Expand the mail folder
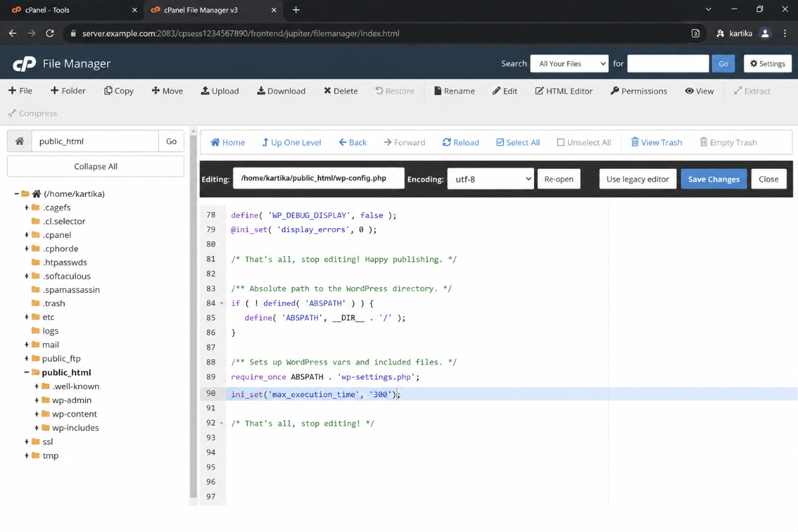This screenshot has width=798, height=532. click(27, 344)
